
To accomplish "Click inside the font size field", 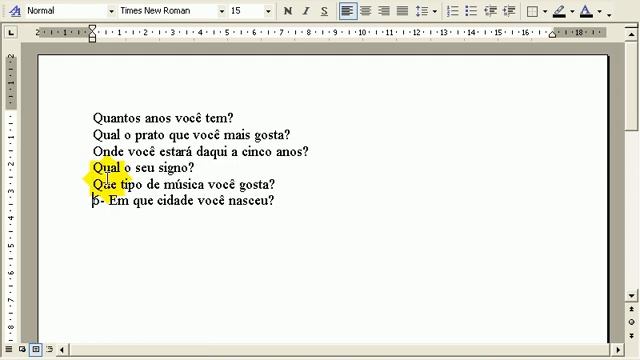I will coord(246,11).
